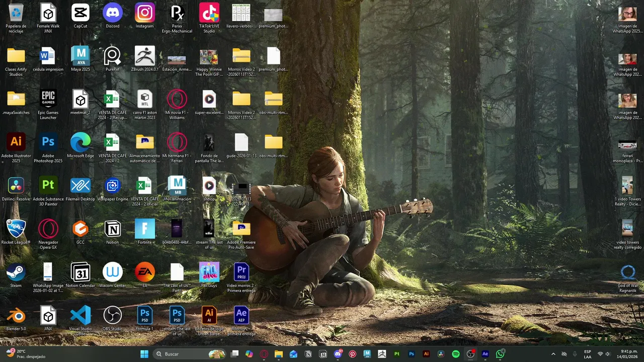Launch Fall Guys from the desktop
This screenshot has width=644, height=362.
(x=209, y=276)
